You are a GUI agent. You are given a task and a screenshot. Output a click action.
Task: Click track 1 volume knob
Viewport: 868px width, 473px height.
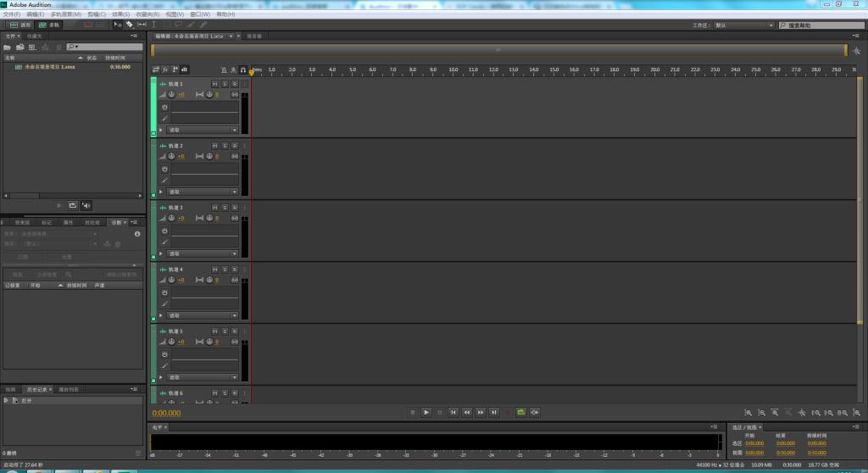click(x=171, y=95)
